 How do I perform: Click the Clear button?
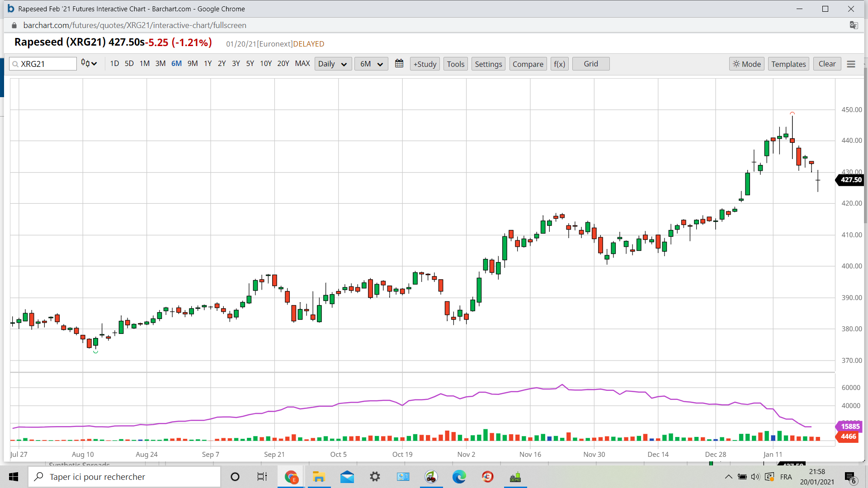(x=827, y=64)
